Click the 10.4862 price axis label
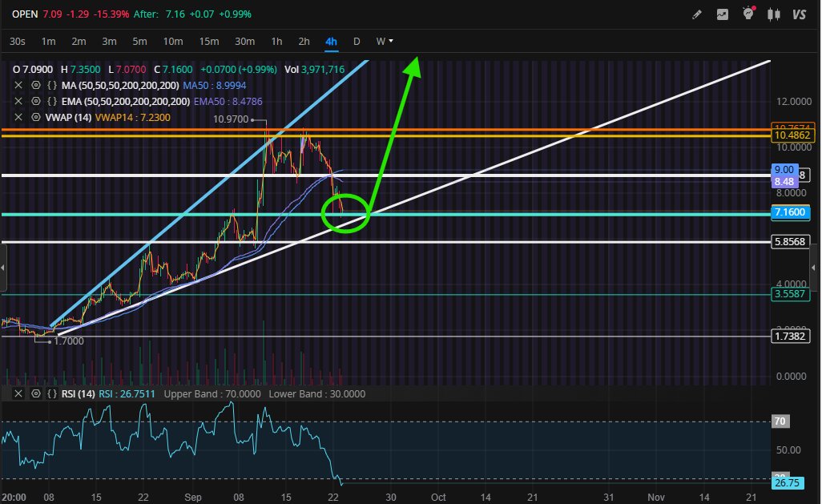Viewport: 822px width, 504px height. 792,135
